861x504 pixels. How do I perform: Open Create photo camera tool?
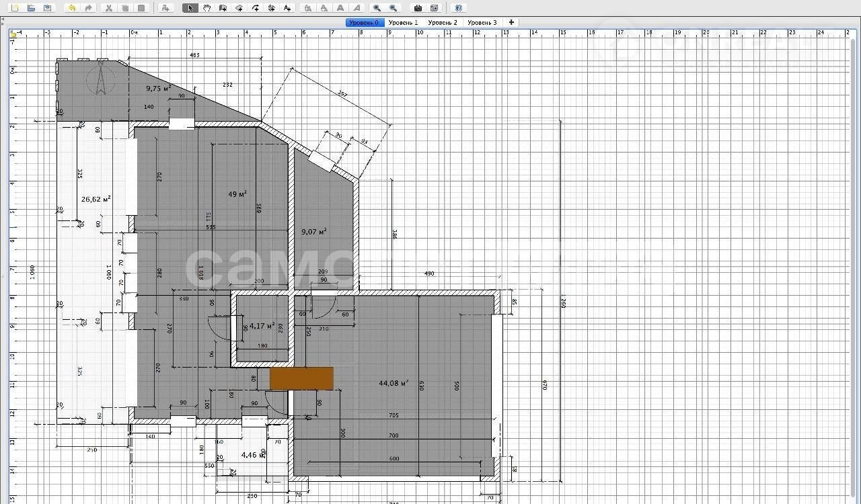coord(418,8)
